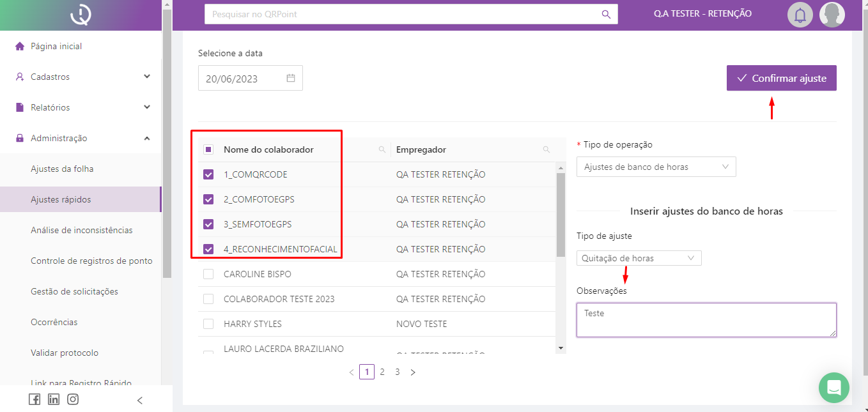Click the search magnifier in the top bar
Screen dimensions: 868x412
[606, 14]
